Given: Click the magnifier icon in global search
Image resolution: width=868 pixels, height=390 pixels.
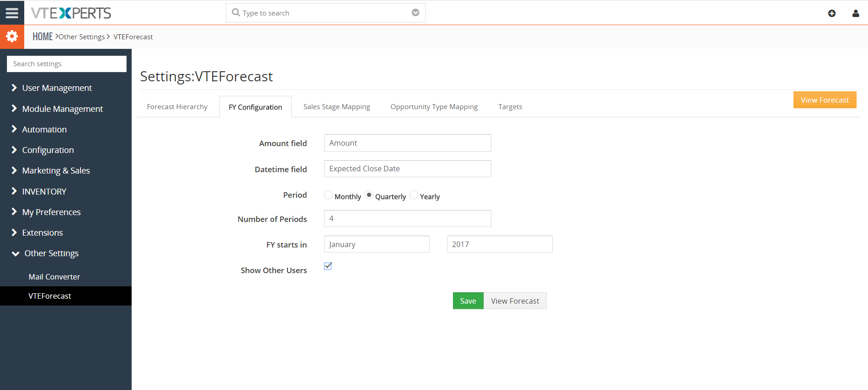Looking at the screenshot, I should [236, 13].
